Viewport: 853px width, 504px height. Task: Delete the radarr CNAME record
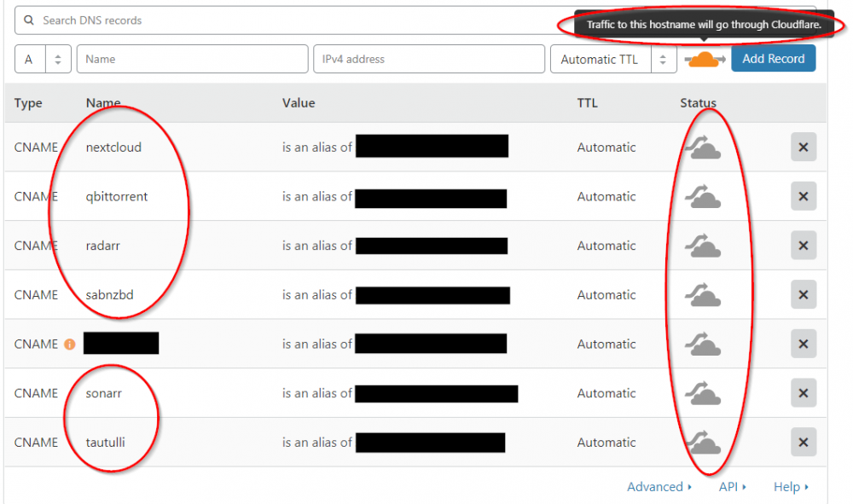[x=804, y=246]
